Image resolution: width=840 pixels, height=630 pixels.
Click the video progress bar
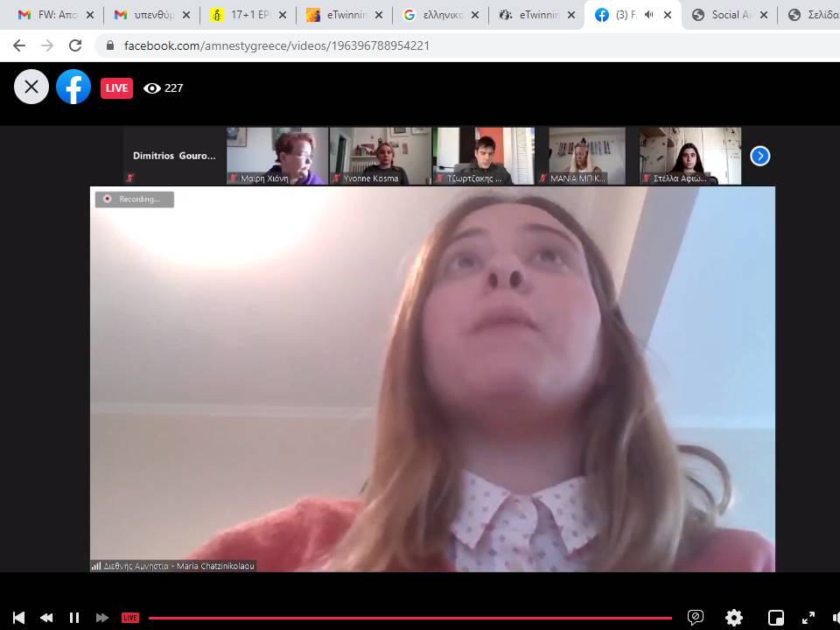(x=409, y=618)
